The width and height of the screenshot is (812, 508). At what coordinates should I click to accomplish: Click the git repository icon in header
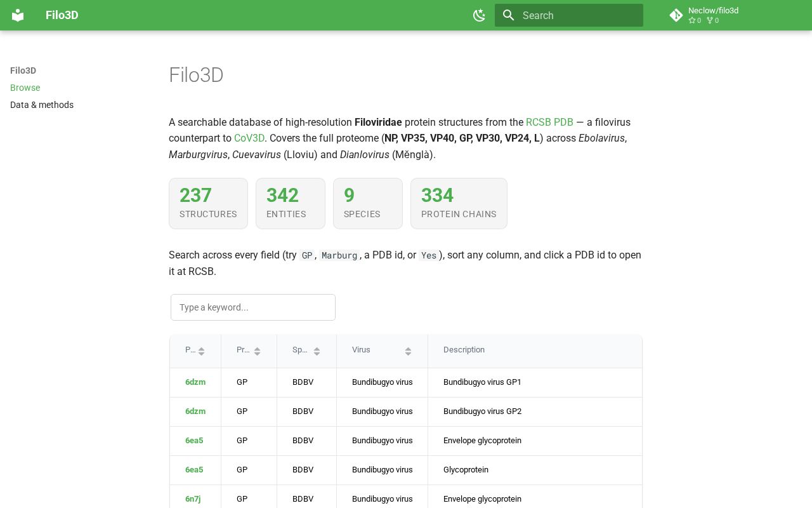pyautogui.click(x=676, y=15)
